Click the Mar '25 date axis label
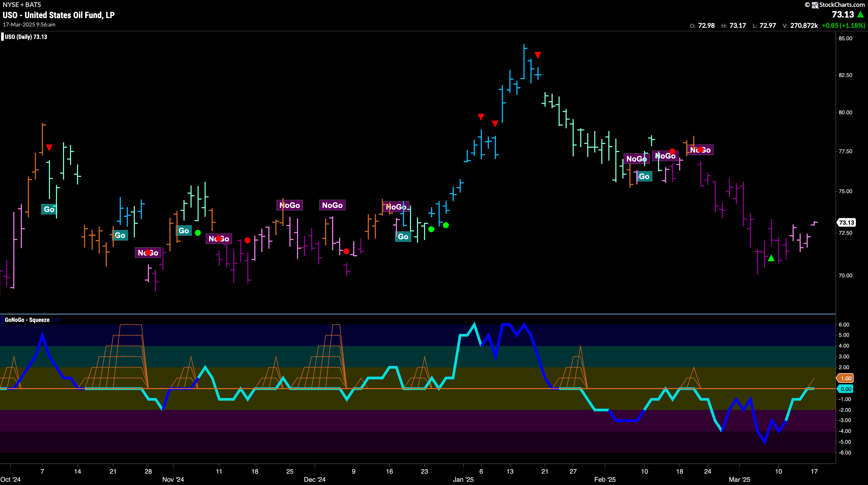The image size is (868, 485). [740, 480]
